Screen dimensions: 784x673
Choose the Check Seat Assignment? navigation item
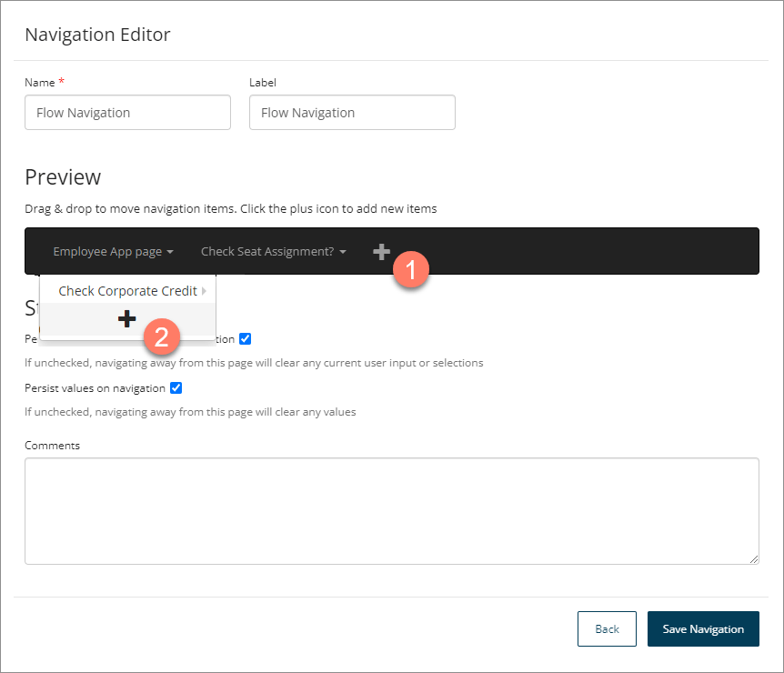point(267,251)
